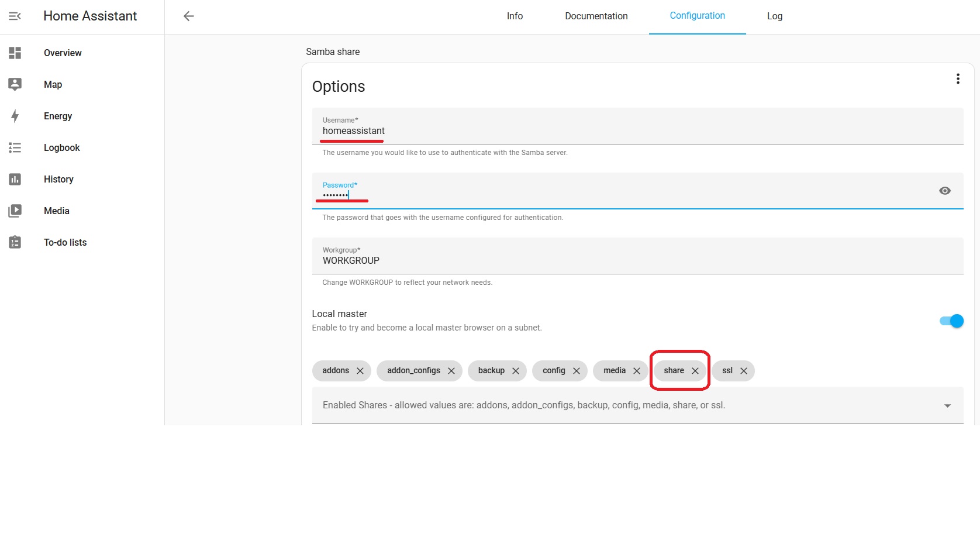
Task: Click the backup chip label
Action: tap(491, 370)
